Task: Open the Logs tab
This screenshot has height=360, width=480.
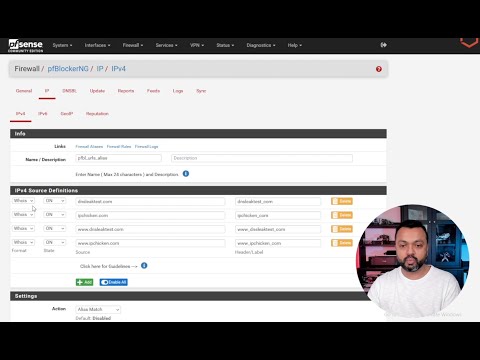Action: click(178, 91)
